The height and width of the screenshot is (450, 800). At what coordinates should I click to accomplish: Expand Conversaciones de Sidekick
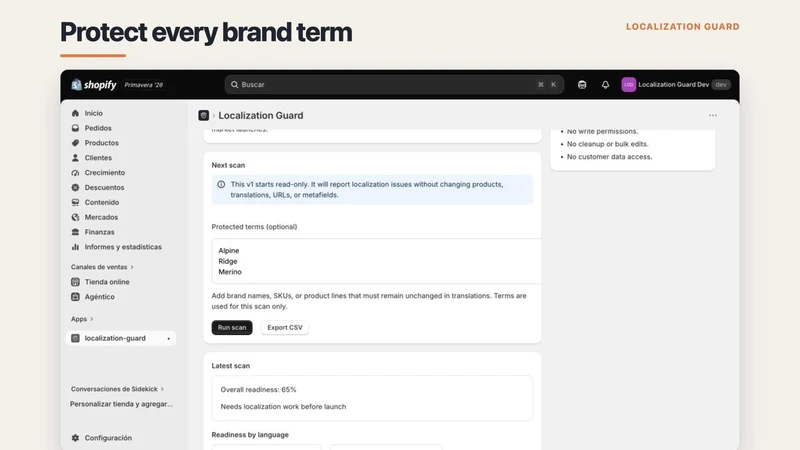pyautogui.click(x=117, y=389)
